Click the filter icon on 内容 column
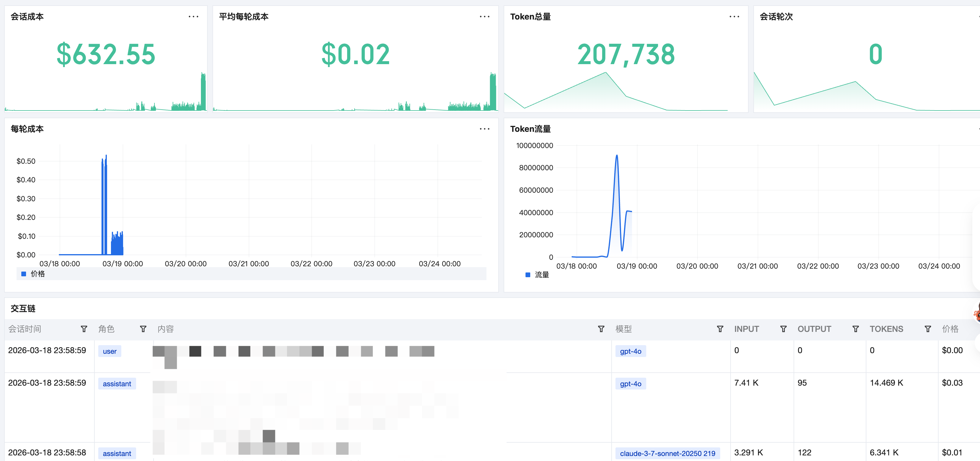This screenshot has width=980, height=461. (x=601, y=329)
